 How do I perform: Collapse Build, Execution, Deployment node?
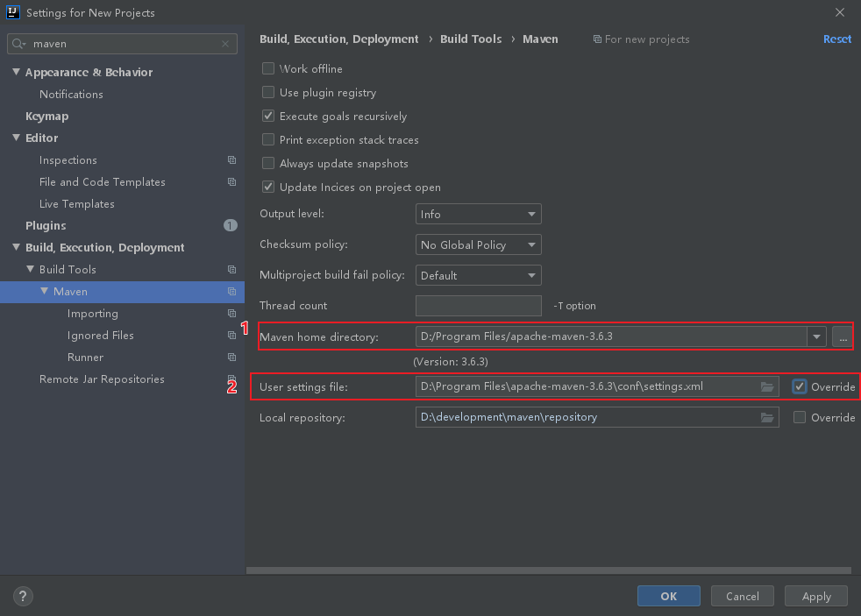[x=16, y=247]
